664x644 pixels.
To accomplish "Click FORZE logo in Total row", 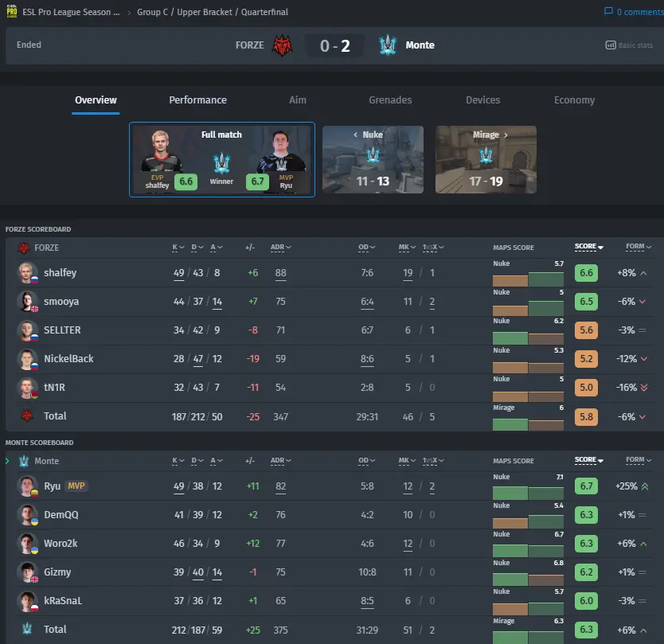I will tap(27, 416).
